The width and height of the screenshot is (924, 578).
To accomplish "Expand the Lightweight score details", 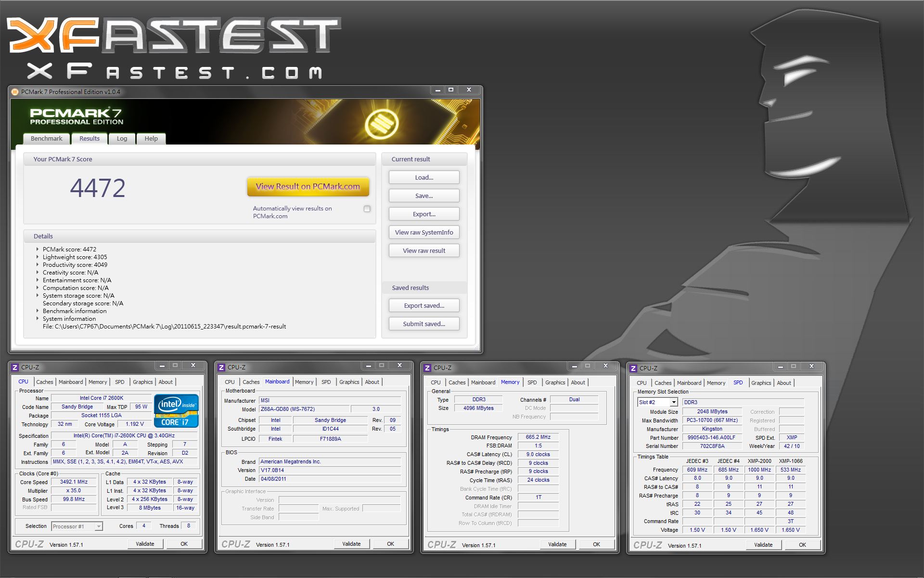I will coord(38,257).
